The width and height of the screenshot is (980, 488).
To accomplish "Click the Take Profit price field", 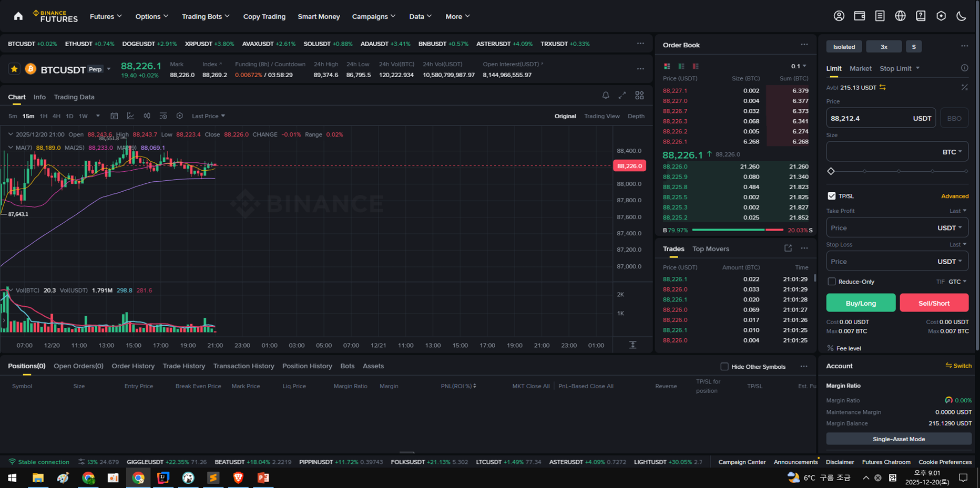I will (897, 228).
